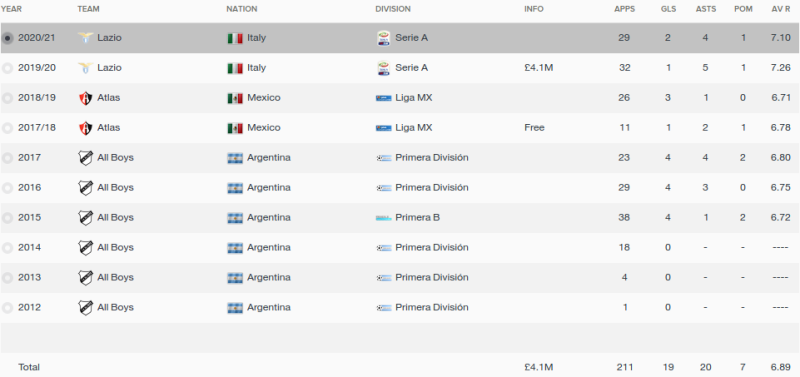Open the Primera División link in 2014 row
Viewport: 800px width, 377px height.
click(432, 247)
